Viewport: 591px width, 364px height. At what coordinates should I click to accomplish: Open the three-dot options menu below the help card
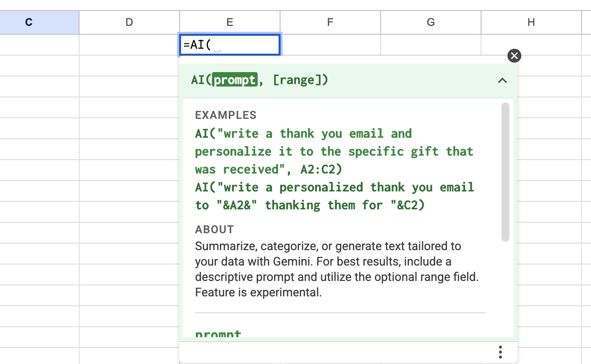click(x=500, y=352)
